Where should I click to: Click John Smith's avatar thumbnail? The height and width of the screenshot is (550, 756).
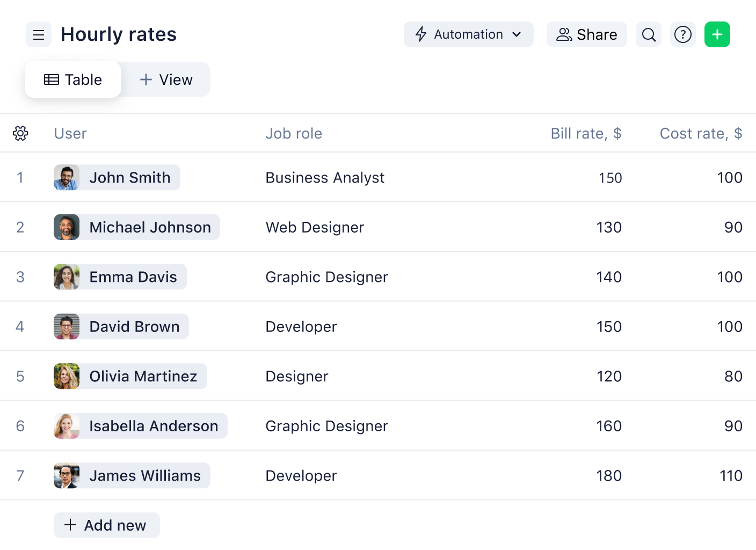click(x=66, y=177)
